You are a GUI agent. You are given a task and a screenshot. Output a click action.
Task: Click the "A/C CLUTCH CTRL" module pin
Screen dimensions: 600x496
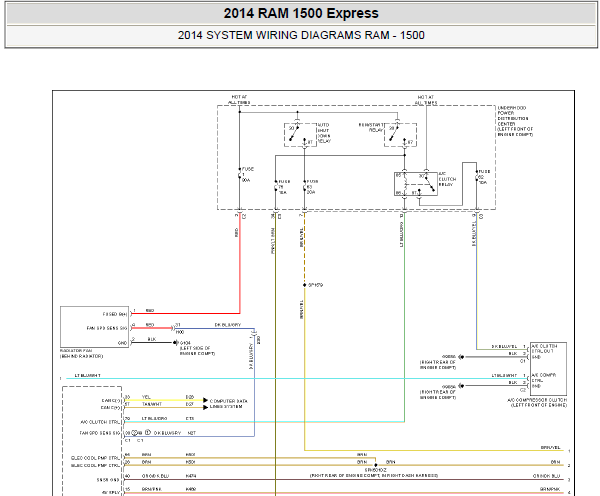click(100, 422)
